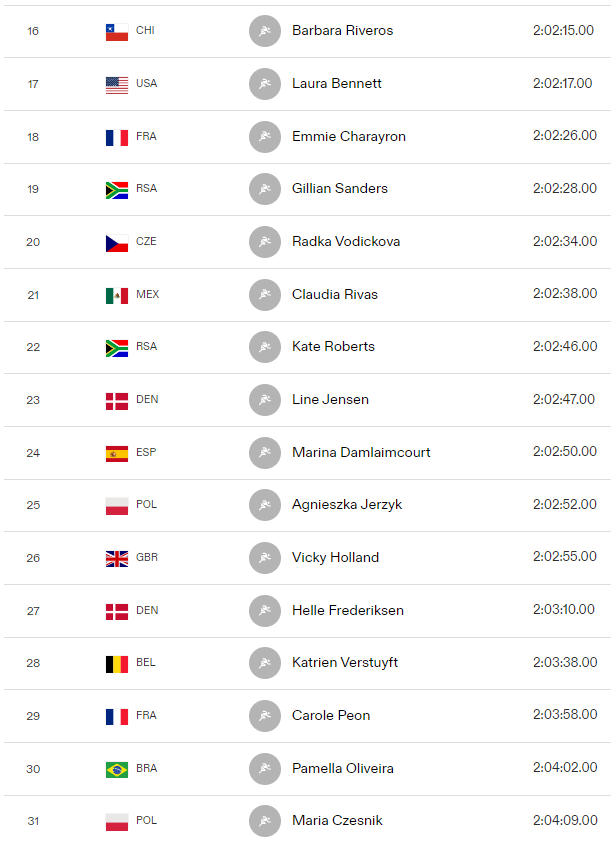611x847 pixels.
Task: Click the Mexico flag icon
Action: pyautogui.click(x=117, y=295)
